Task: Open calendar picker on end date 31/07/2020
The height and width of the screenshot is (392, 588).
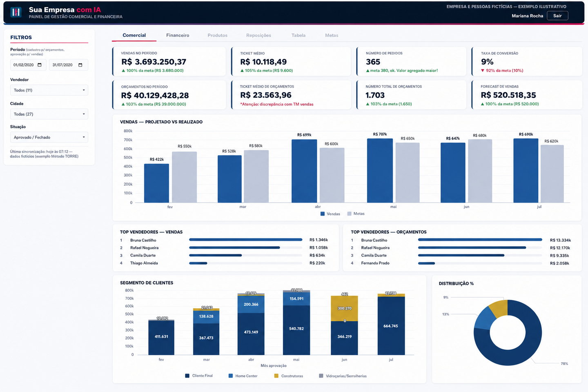Action: point(80,65)
